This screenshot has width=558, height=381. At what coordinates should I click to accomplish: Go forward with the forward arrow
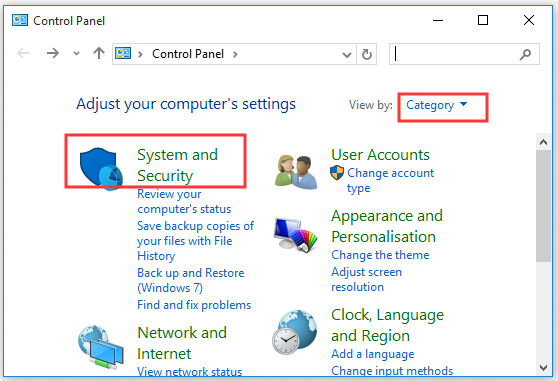coord(53,53)
